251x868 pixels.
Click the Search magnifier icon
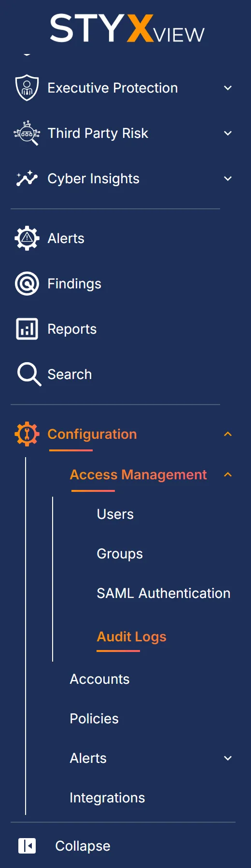29,374
